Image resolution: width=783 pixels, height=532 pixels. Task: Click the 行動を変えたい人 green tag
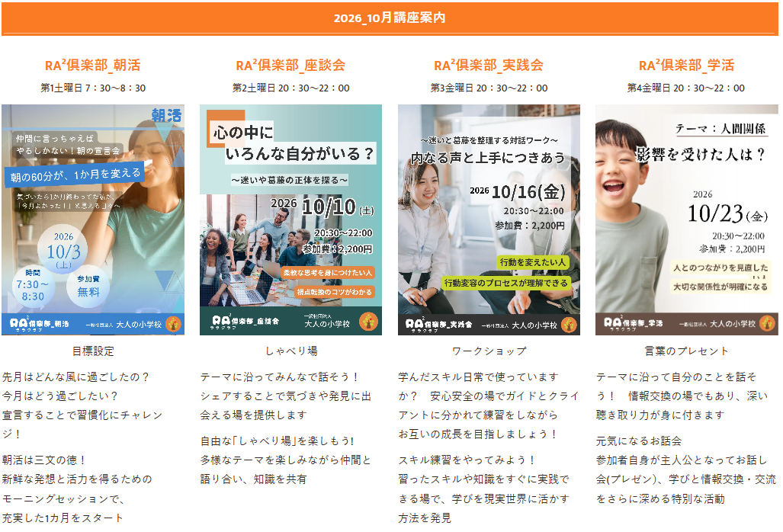pyautogui.click(x=533, y=262)
